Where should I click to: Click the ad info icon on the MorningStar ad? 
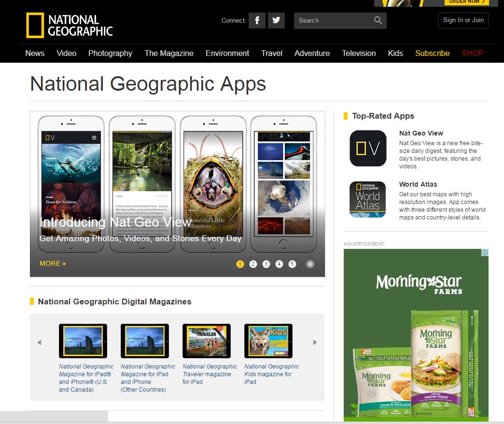(485, 252)
